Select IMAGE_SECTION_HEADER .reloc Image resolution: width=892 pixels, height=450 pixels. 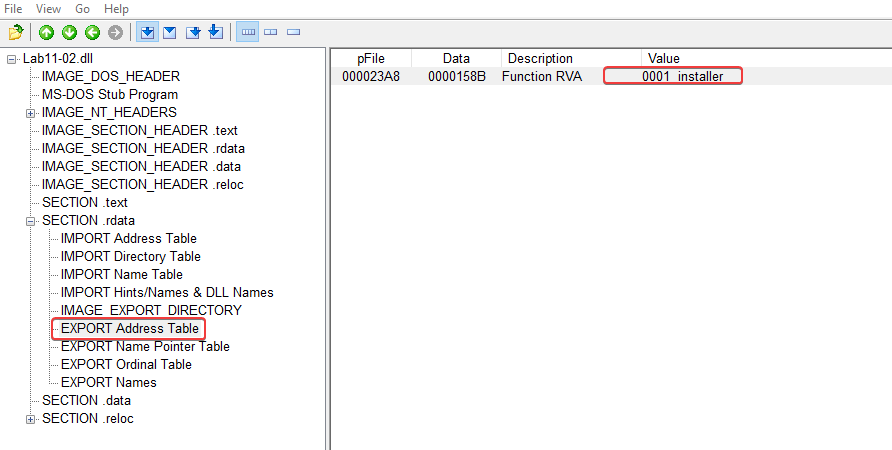pos(143,184)
